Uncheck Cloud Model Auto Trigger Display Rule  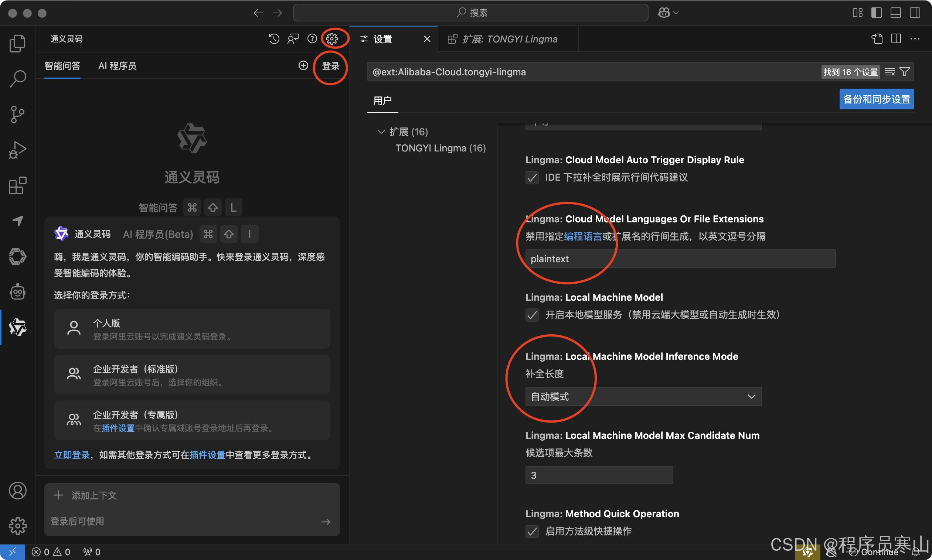tap(532, 177)
